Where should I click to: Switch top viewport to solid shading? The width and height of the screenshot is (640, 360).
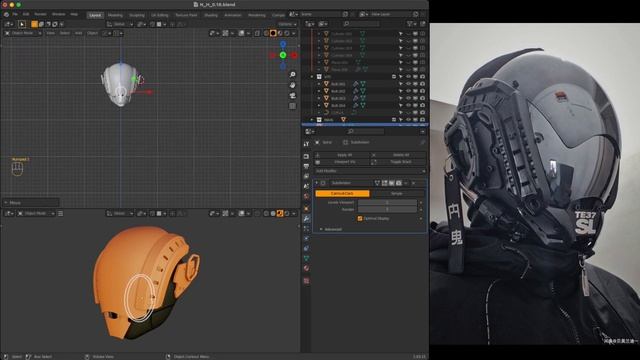[x=273, y=33]
